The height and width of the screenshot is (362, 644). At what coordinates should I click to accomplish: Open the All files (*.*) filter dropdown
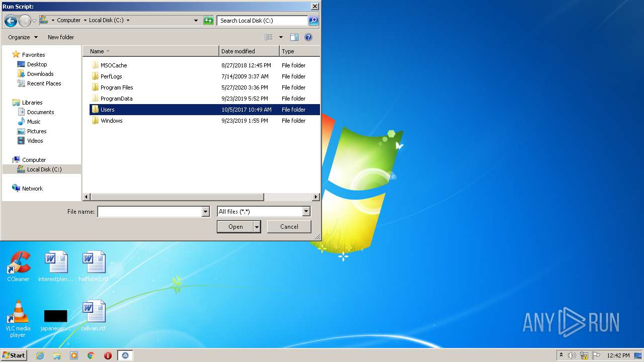coord(264,212)
